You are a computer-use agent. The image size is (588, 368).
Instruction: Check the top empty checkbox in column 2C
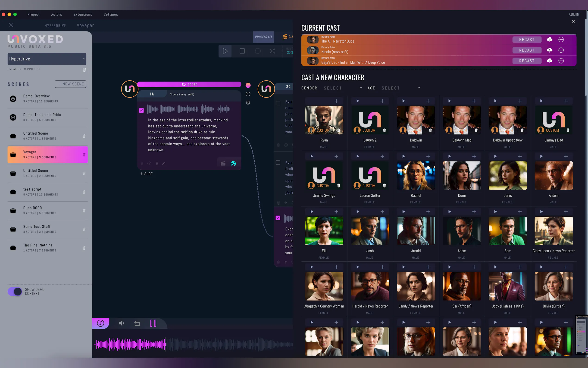click(278, 103)
